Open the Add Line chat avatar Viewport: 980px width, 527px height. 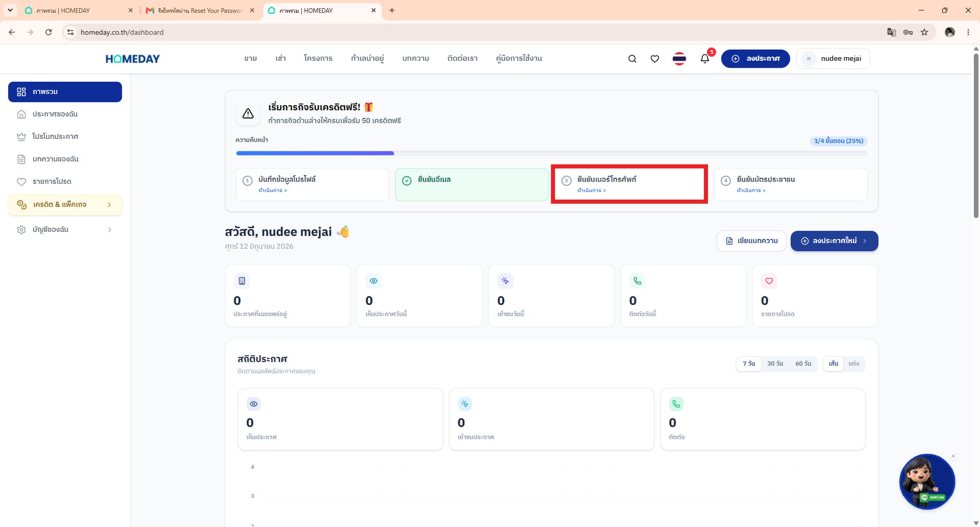(927, 482)
